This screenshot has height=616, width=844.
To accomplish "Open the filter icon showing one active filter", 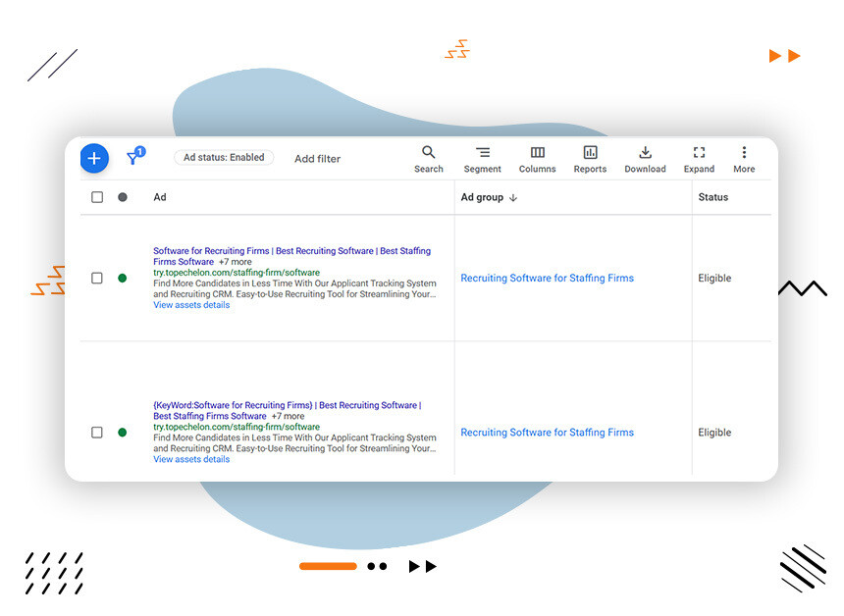I will click(134, 158).
